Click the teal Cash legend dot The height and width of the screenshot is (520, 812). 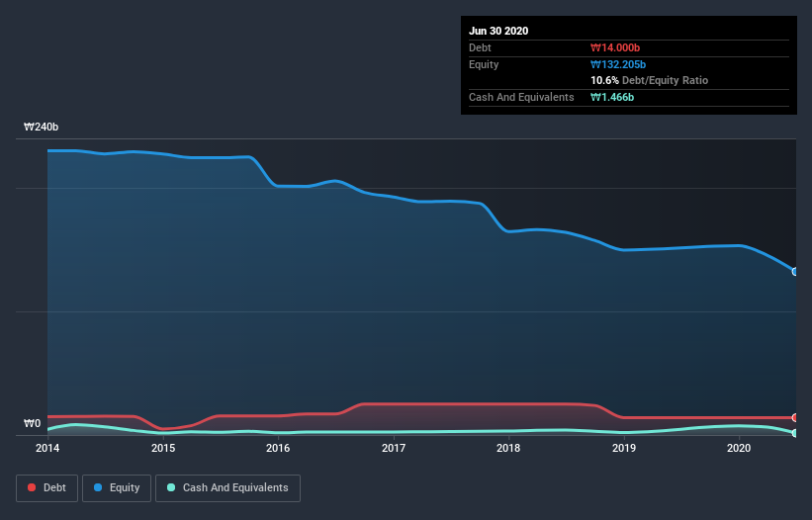tap(171, 487)
